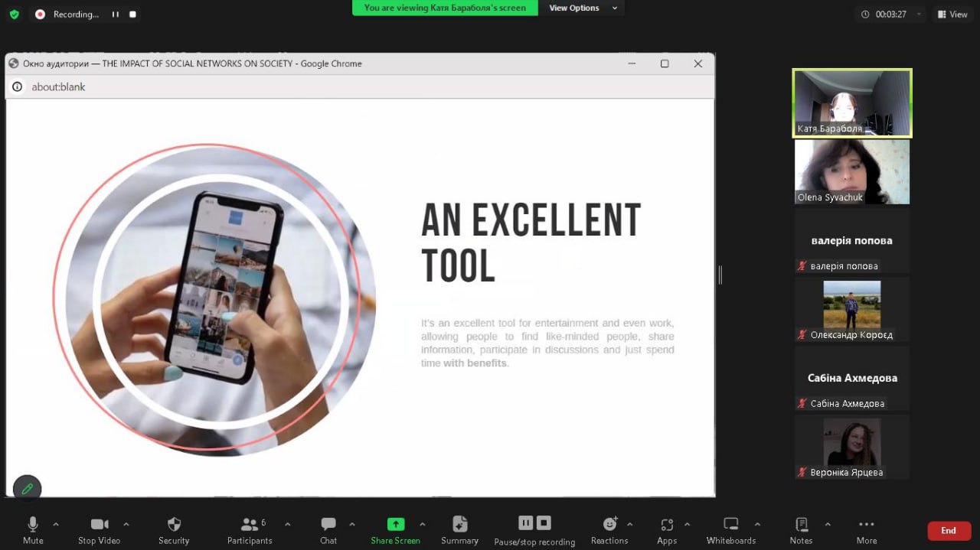
Task: Click the panel divider handle
Action: tap(720, 275)
